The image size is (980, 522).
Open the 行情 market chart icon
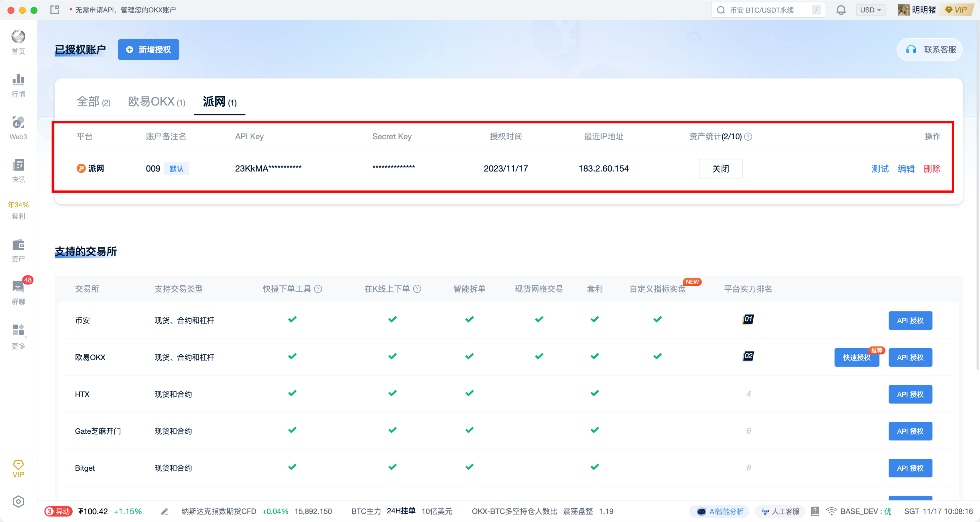[x=18, y=85]
